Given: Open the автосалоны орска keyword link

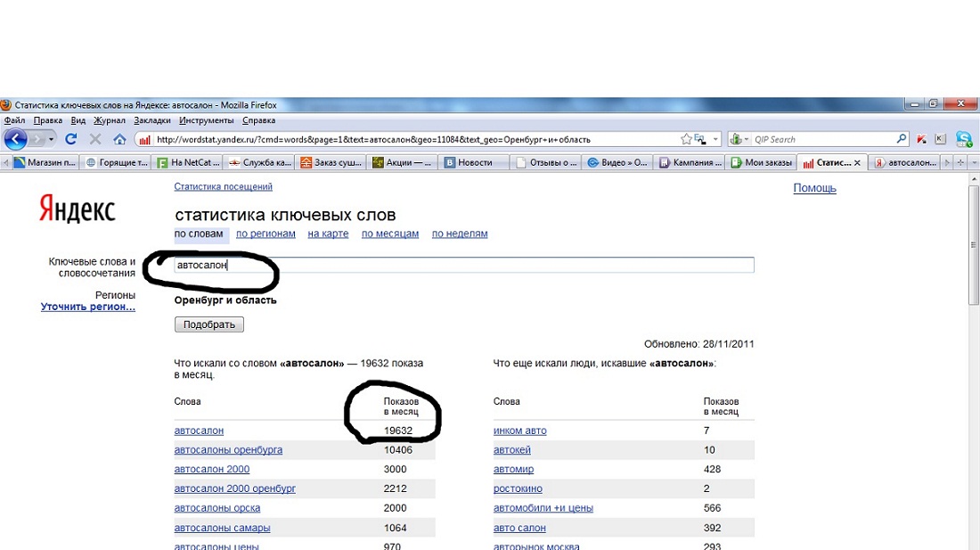Looking at the screenshot, I should click(x=216, y=508).
